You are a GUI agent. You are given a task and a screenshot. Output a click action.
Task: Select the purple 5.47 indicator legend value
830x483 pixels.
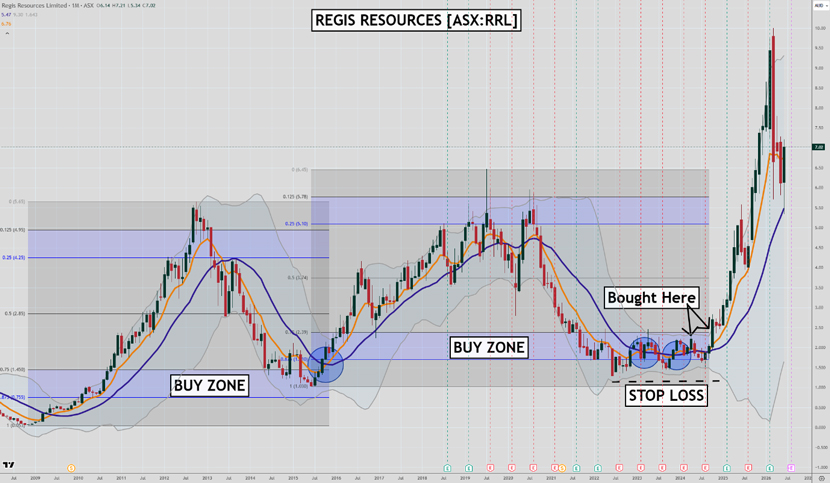pos(6,14)
